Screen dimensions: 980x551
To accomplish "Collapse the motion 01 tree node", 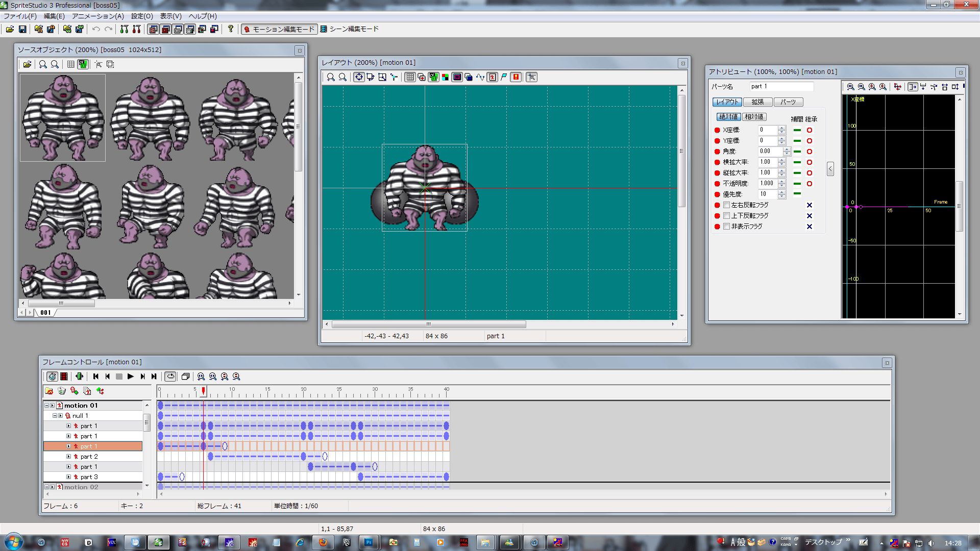I will 46,406.
